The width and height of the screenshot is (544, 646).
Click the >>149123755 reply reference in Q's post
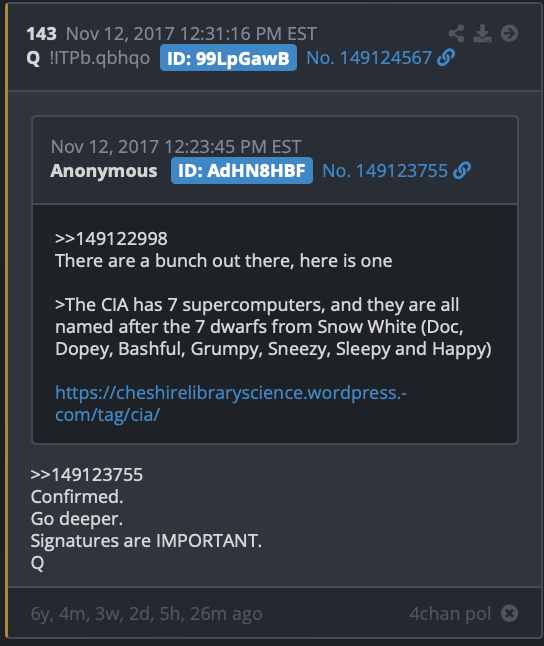tap(87, 475)
